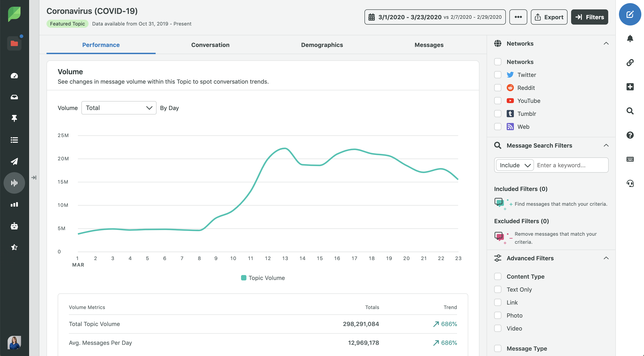Switch to the Conversation tab
Image resolution: width=644 pixels, height=356 pixels.
pos(210,44)
